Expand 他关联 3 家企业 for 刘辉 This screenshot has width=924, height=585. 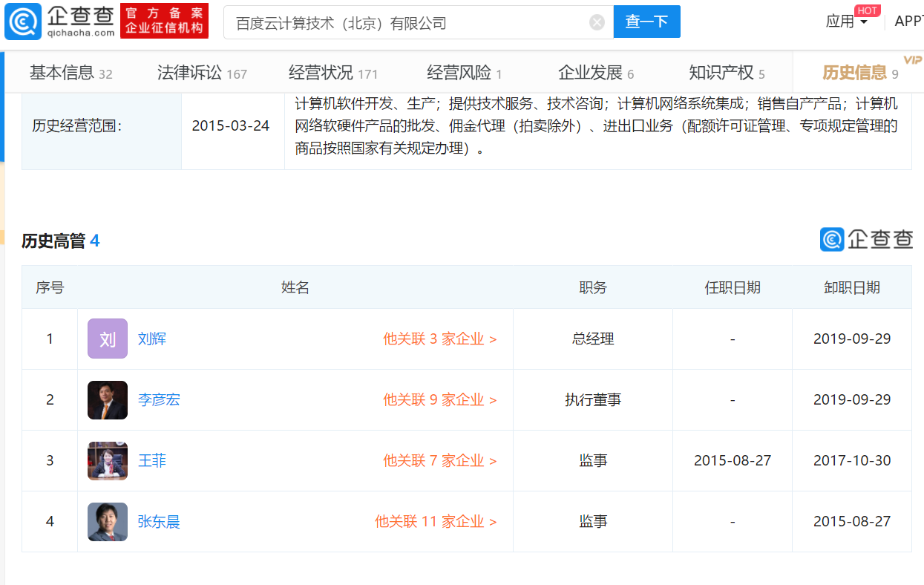(x=440, y=339)
